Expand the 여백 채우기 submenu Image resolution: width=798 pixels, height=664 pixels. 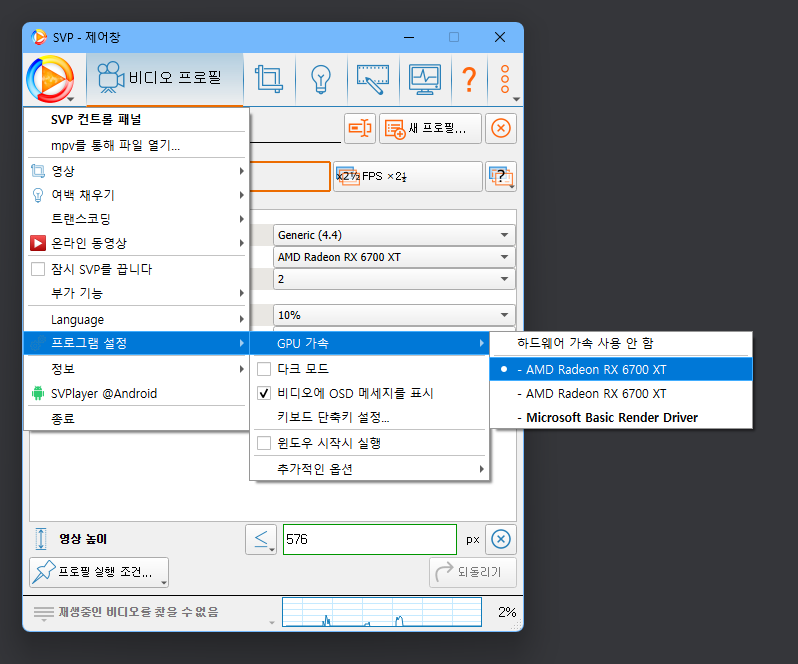click(x=136, y=195)
